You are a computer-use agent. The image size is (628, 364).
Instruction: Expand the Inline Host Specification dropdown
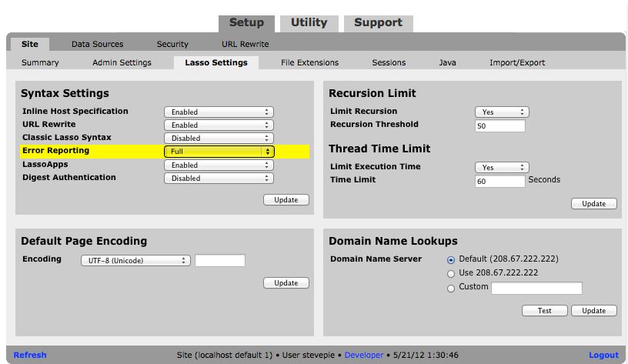point(219,112)
